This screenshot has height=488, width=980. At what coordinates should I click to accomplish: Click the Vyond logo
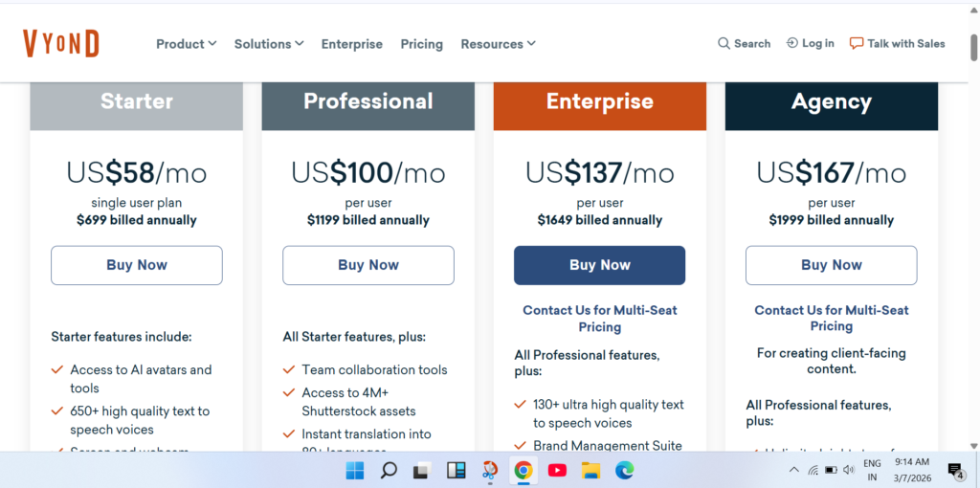click(x=61, y=43)
